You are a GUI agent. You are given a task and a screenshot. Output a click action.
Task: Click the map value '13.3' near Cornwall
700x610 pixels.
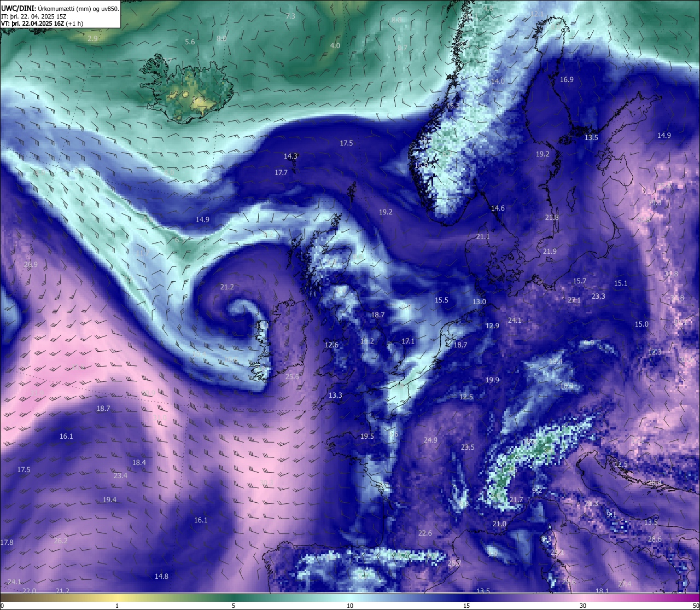click(335, 395)
